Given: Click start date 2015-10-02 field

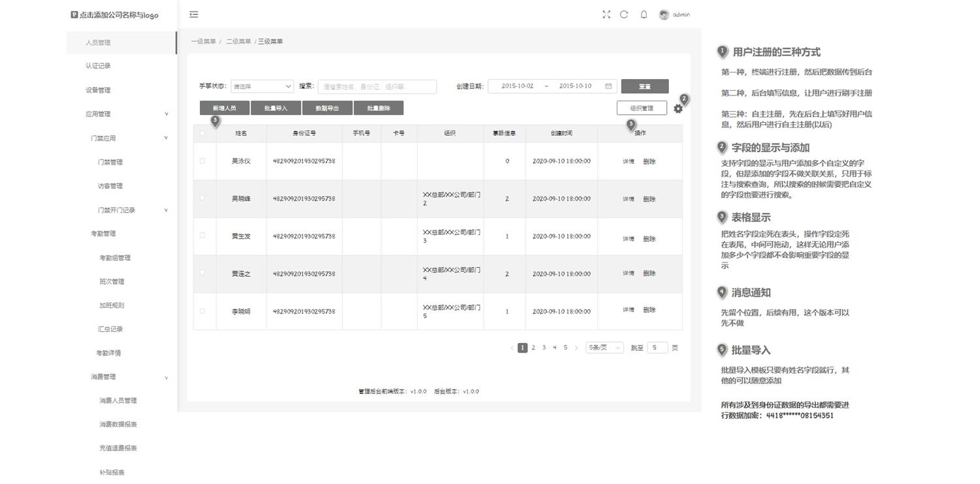Looking at the screenshot, I should [517, 86].
